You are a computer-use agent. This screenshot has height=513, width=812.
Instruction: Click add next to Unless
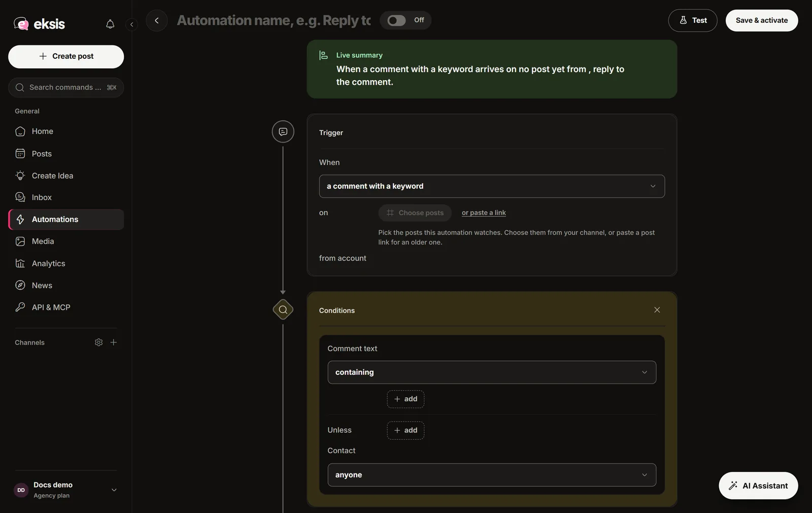tap(405, 430)
